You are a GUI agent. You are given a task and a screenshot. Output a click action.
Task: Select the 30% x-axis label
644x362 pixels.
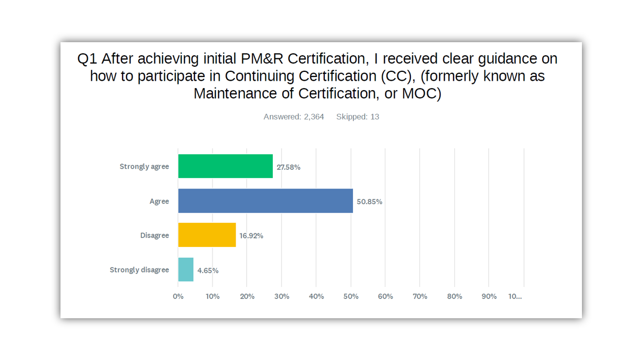tap(282, 296)
